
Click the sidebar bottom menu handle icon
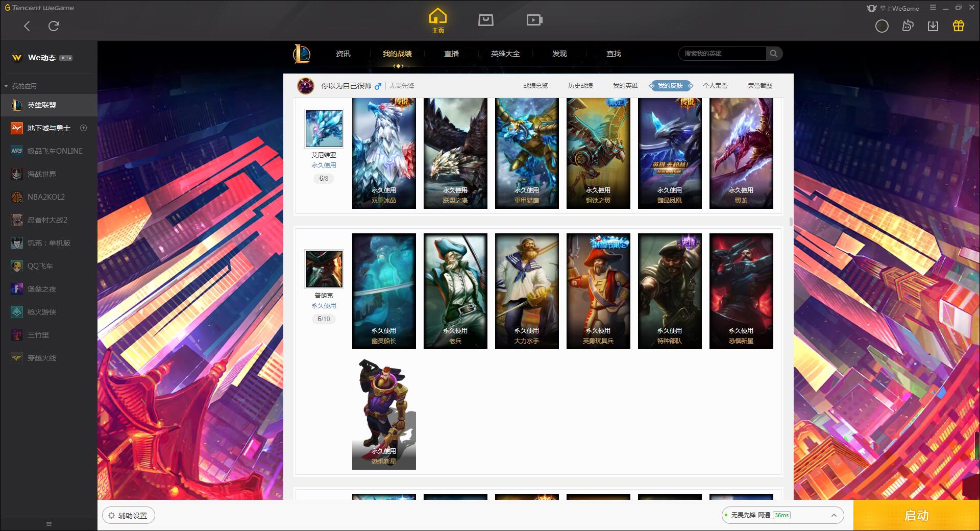(x=49, y=524)
